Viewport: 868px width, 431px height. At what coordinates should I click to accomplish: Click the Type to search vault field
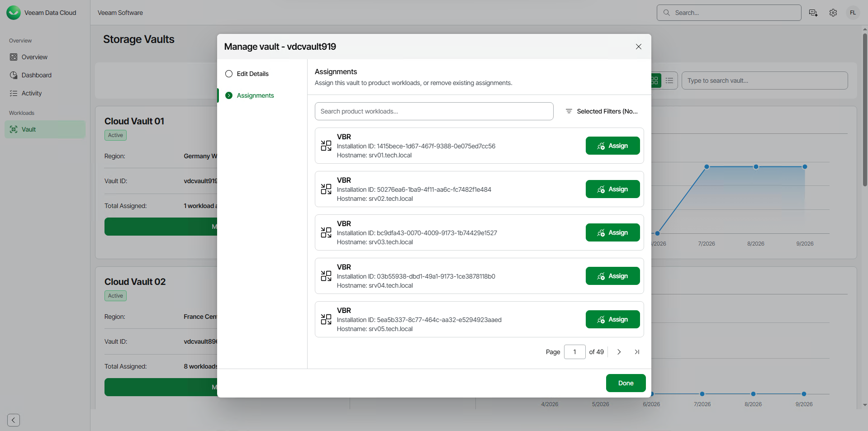764,81
